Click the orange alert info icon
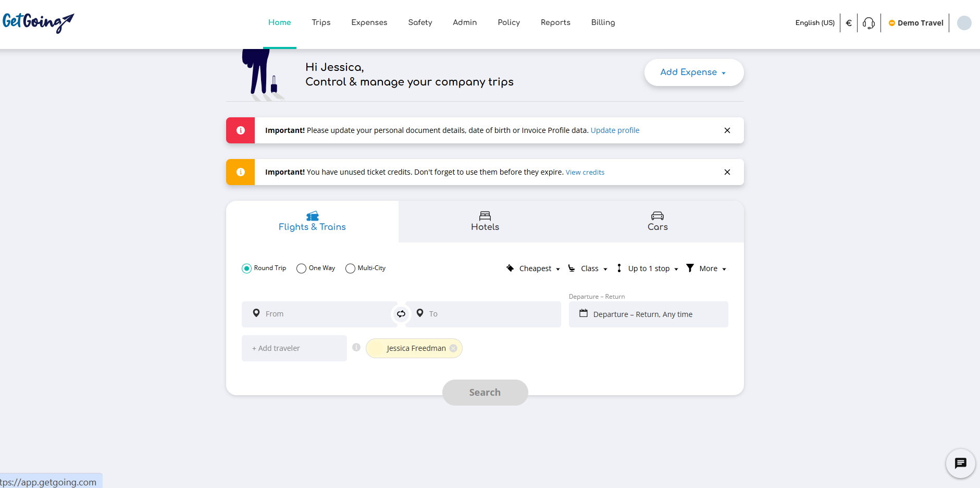Image resolution: width=980 pixels, height=488 pixels. click(x=241, y=172)
